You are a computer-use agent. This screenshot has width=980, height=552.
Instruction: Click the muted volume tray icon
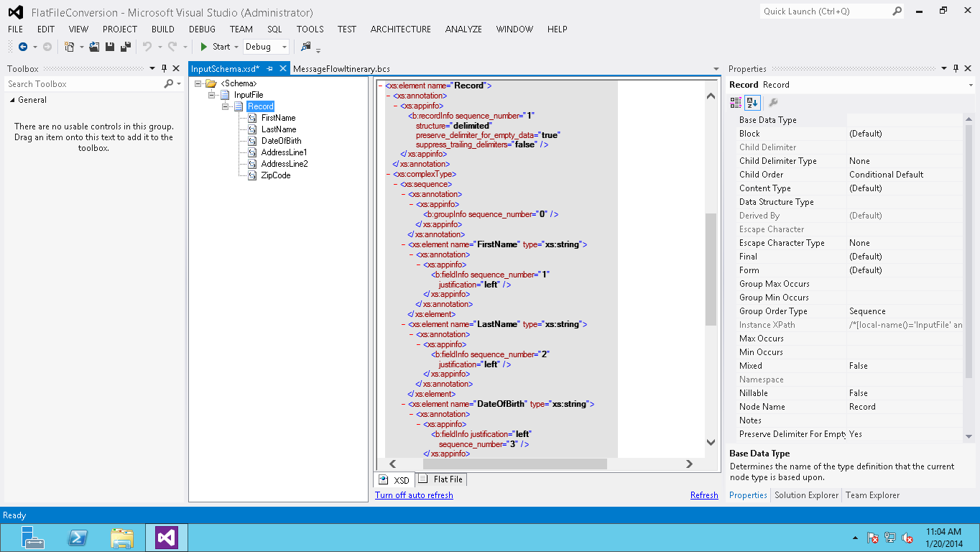click(907, 538)
